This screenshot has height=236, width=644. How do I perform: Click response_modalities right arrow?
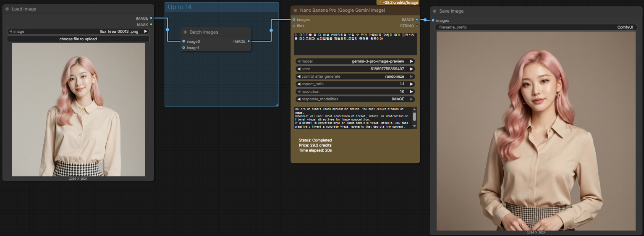click(412, 99)
